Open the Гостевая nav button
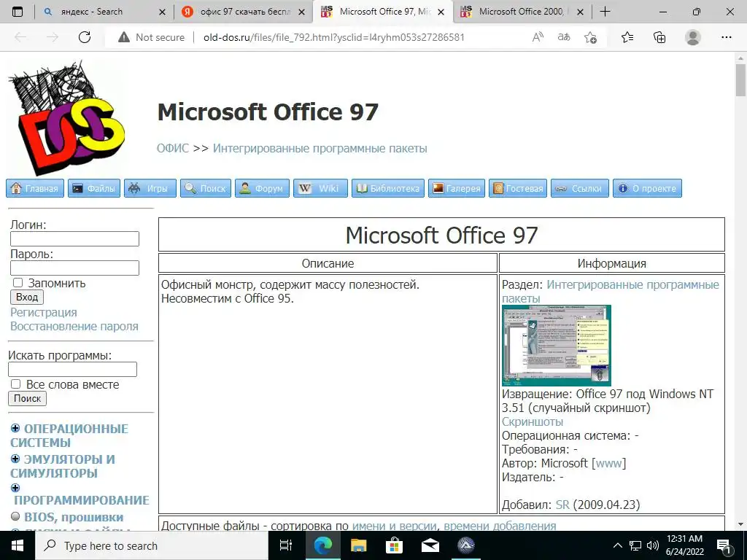 518,188
